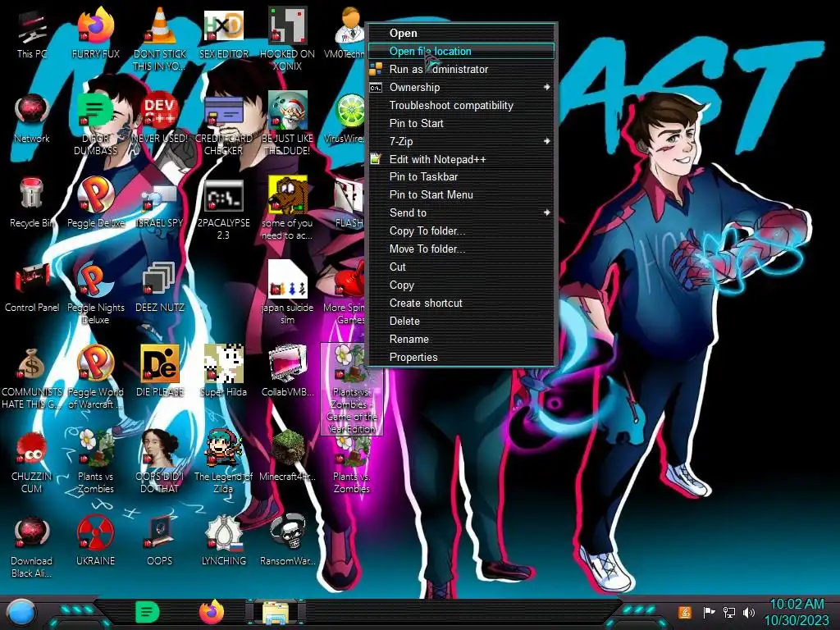This screenshot has height=630, width=840.
Task: Select the Peggle Nights Deluxe icon
Action: (x=95, y=294)
